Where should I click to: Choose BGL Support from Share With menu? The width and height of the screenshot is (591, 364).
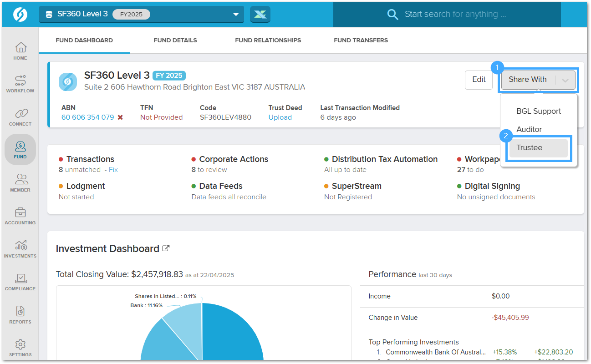(539, 111)
